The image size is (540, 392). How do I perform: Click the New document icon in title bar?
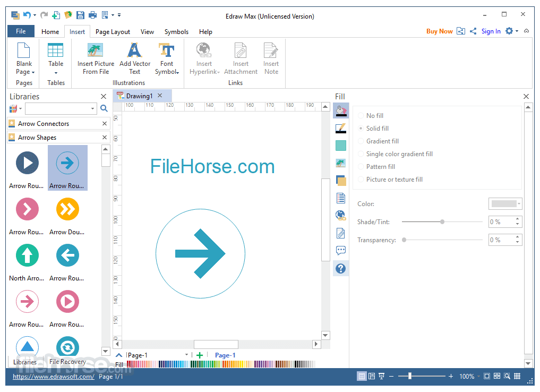56,15
